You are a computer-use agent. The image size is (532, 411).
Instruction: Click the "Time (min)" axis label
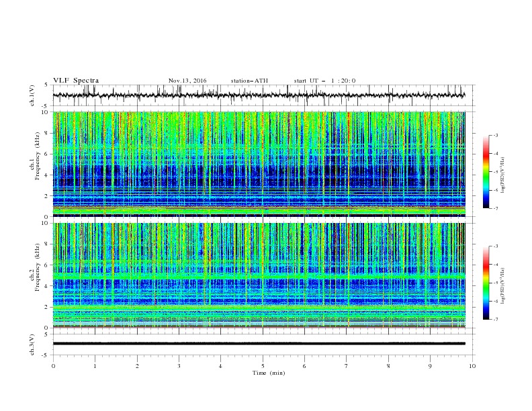(x=269, y=373)
